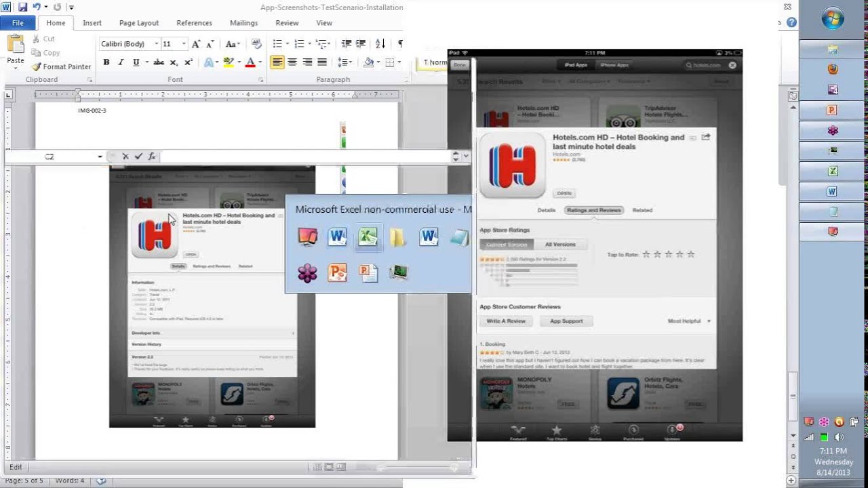Switch to the Page Layout tab
The image size is (868, 488).
(x=139, y=23)
